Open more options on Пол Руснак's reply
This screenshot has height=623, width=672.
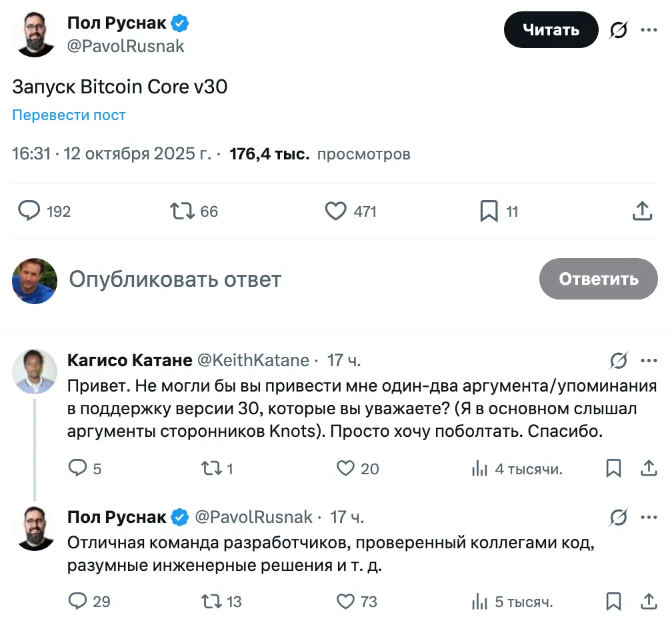(x=649, y=517)
